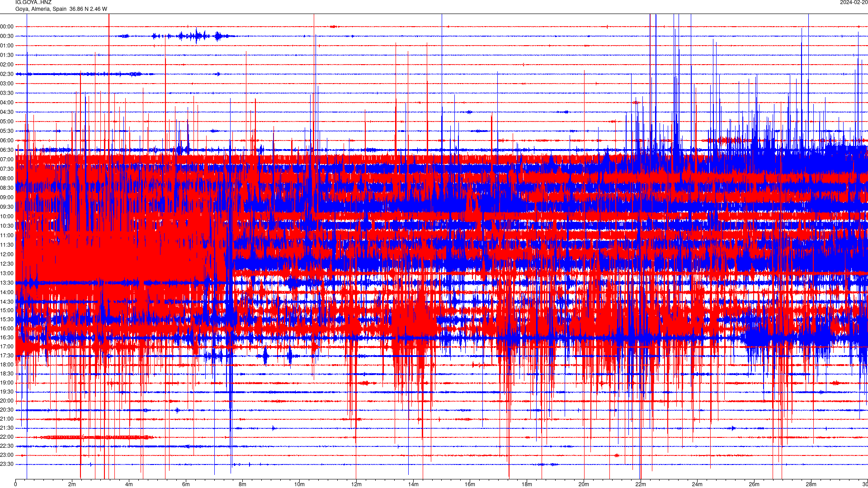Click the 08:00 row label

[7, 178]
